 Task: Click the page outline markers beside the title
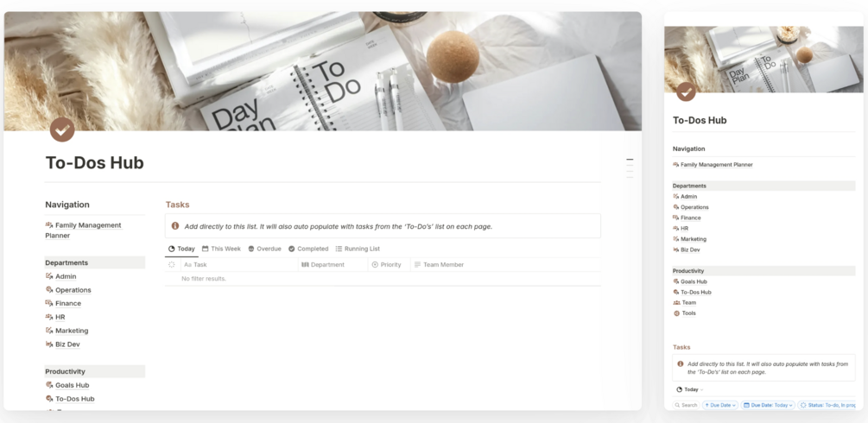[630, 168]
